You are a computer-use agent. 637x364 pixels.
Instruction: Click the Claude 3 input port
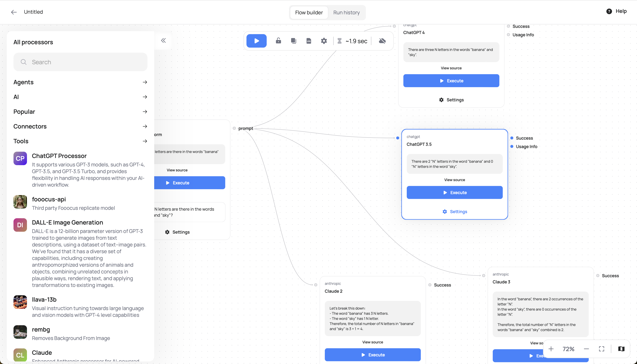pyautogui.click(x=484, y=276)
